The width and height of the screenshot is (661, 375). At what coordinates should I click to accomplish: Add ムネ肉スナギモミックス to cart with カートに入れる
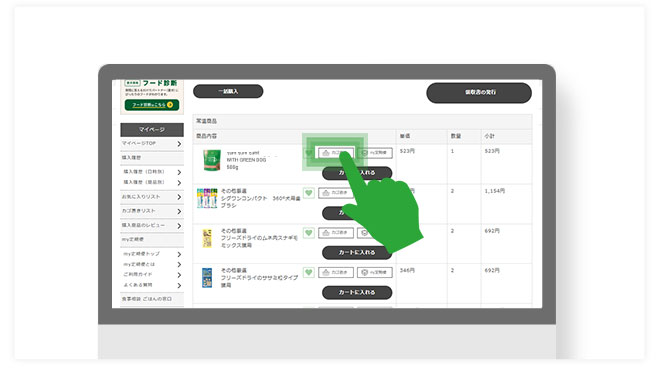tap(357, 252)
